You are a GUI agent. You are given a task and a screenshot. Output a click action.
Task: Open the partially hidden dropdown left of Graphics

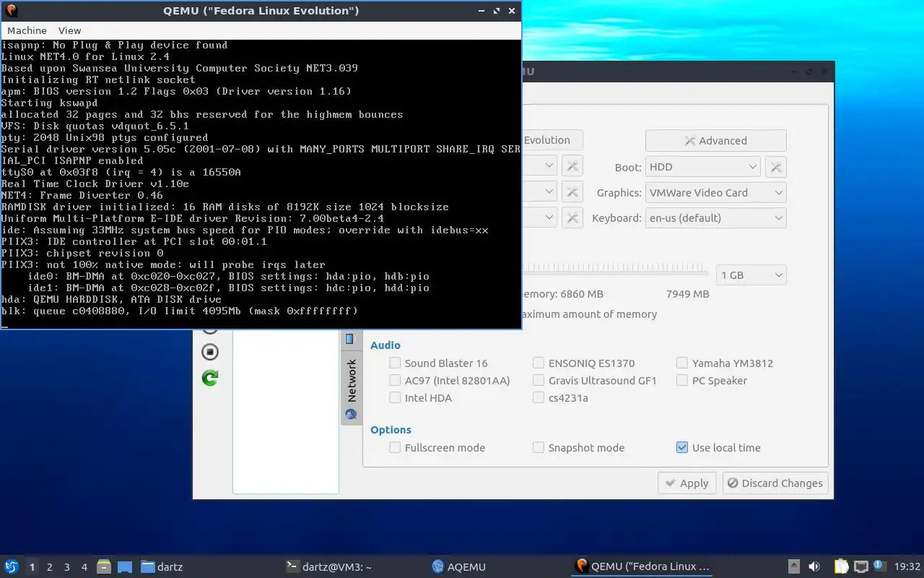pyautogui.click(x=539, y=192)
